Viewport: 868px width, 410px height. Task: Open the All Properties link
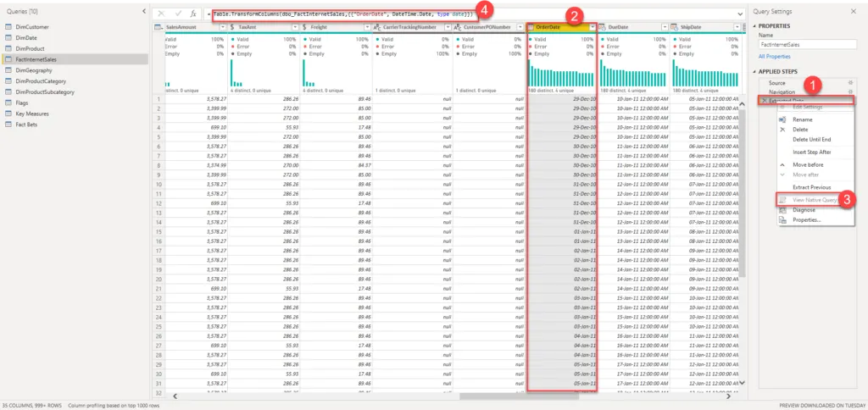[774, 55]
